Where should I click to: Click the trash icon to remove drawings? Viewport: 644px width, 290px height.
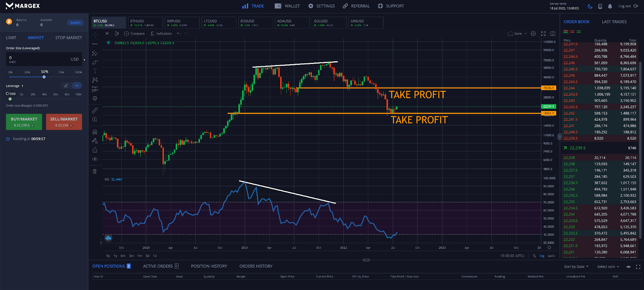95,172
